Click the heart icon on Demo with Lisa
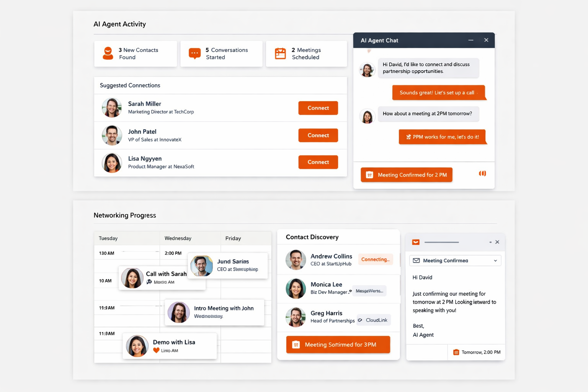 coord(156,350)
